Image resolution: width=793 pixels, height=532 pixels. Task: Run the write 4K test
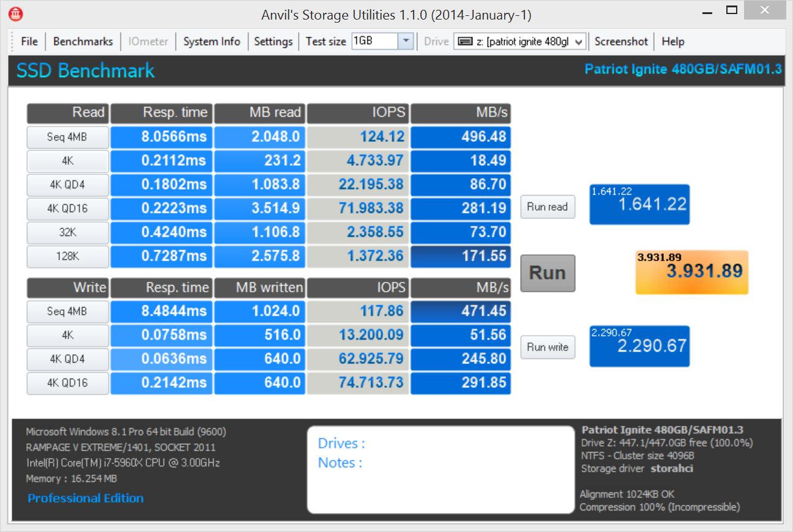point(67,335)
